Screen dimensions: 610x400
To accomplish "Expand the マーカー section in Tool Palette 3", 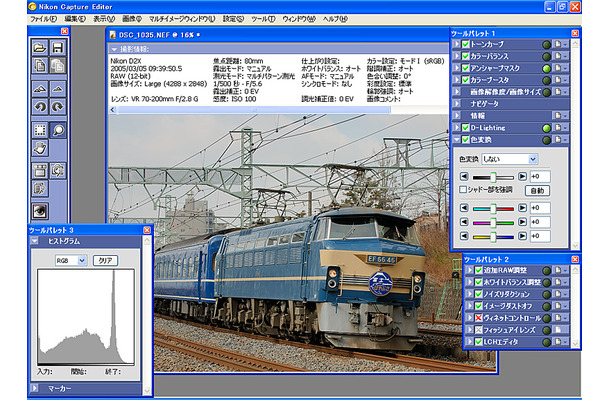I will [35, 388].
